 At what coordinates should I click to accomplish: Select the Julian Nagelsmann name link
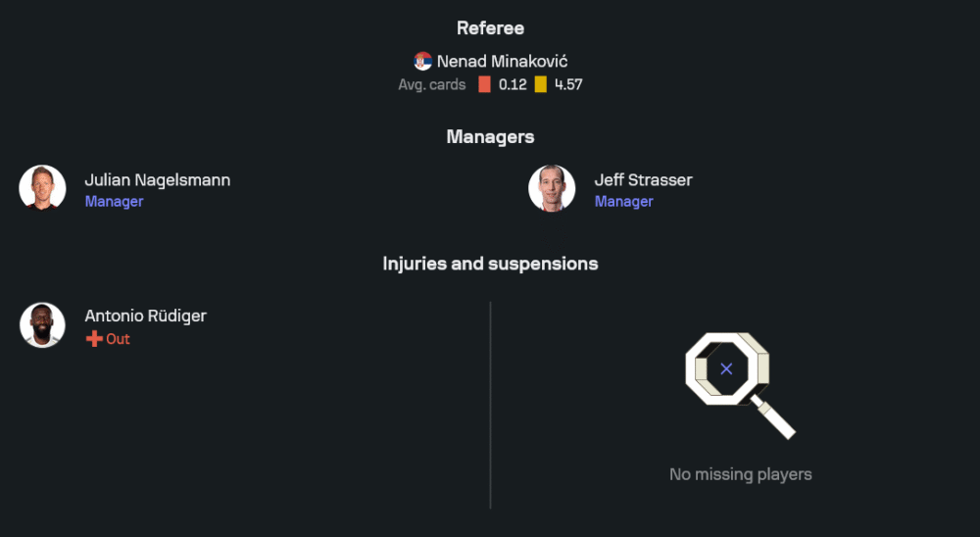(x=158, y=179)
